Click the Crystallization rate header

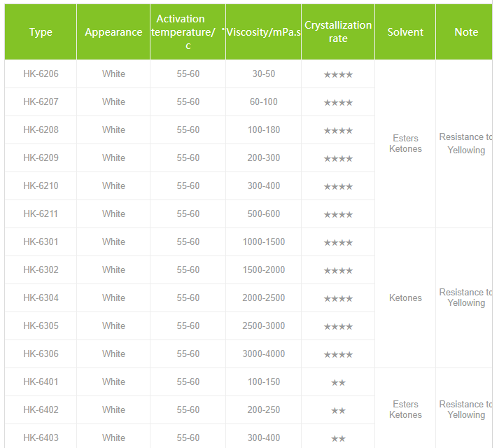tap(338, 32)
